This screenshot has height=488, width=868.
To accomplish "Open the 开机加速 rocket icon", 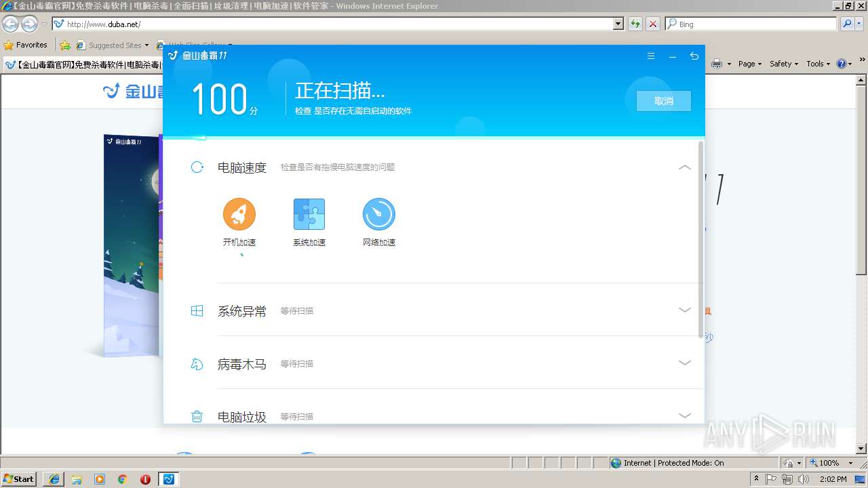I will coord(239,214).
